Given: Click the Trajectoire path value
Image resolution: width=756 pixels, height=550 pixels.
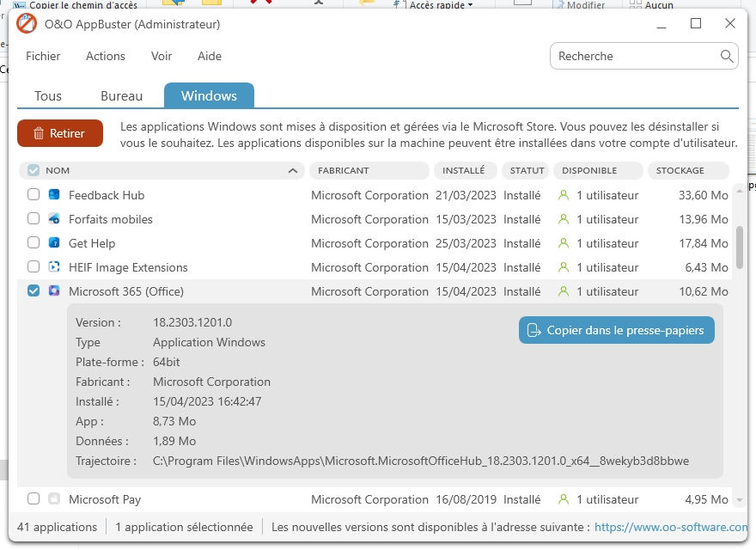Looking at the screenshot, I should (x=420, y=461).
